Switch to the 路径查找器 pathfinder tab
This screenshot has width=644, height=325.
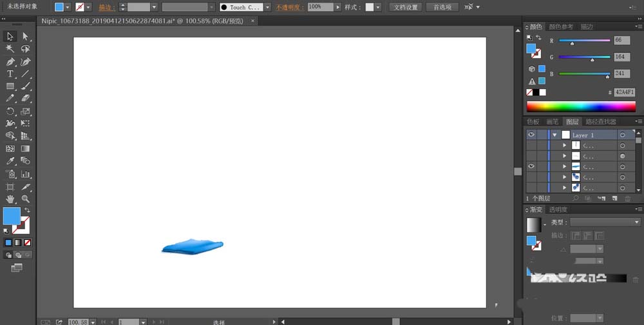click(601, 121)
